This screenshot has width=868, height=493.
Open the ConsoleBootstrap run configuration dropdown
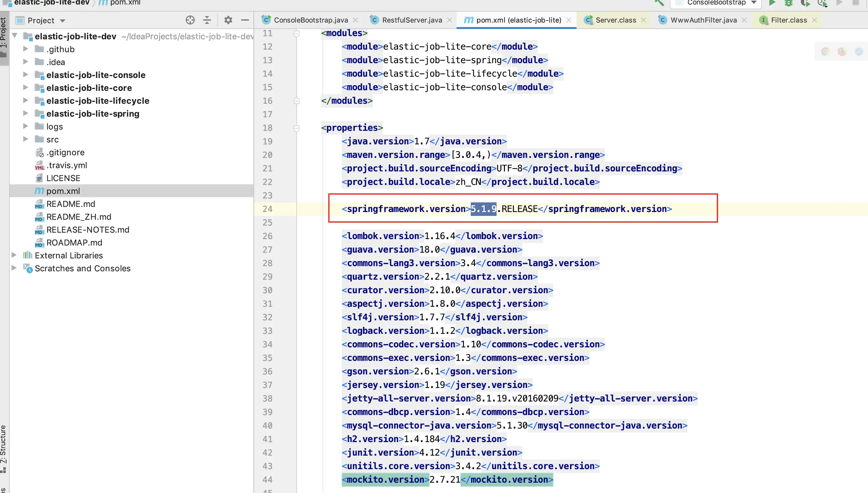point(716,3)
